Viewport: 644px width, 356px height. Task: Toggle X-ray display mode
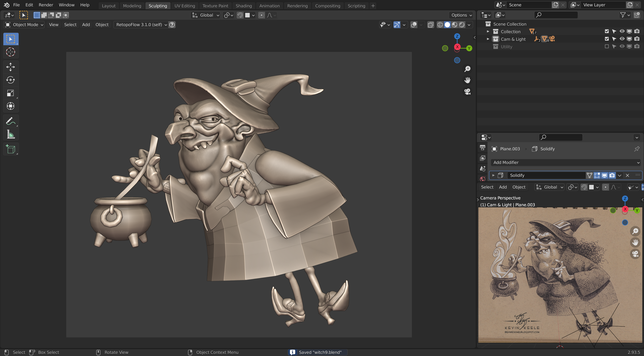tap(431, 25)
